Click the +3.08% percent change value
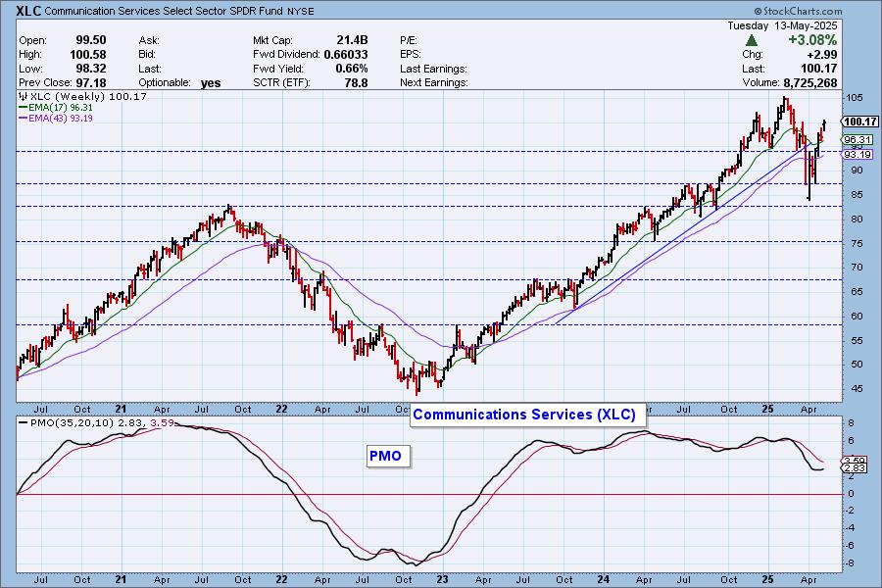 [812, 40]
